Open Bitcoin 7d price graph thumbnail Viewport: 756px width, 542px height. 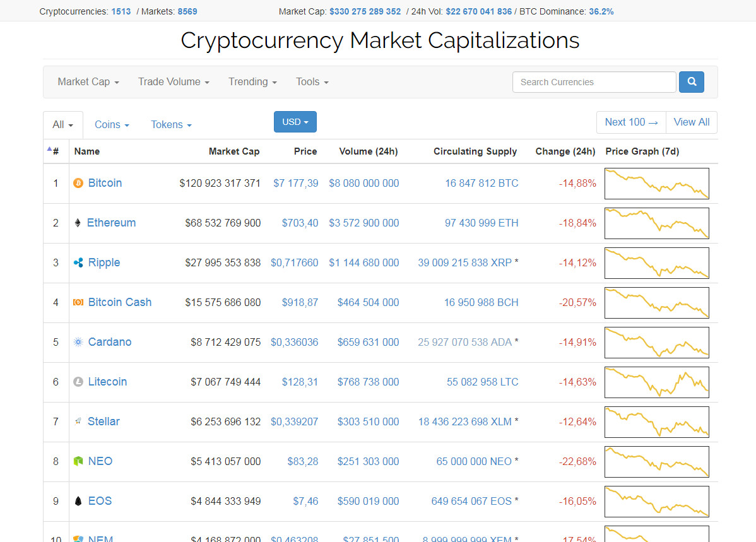(x=657, y=184)
